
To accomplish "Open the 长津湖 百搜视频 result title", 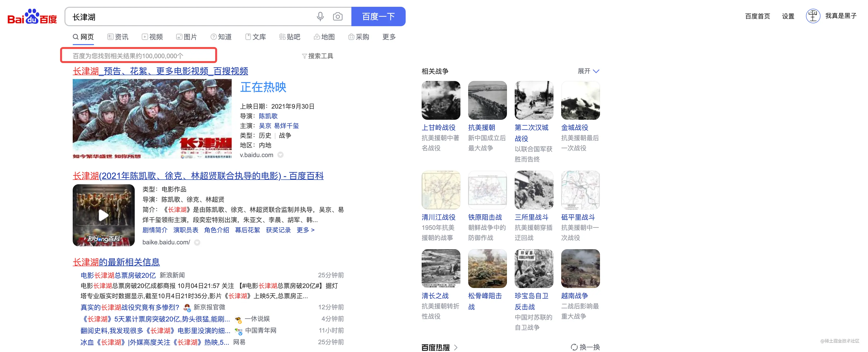I will tap(160, 71).
